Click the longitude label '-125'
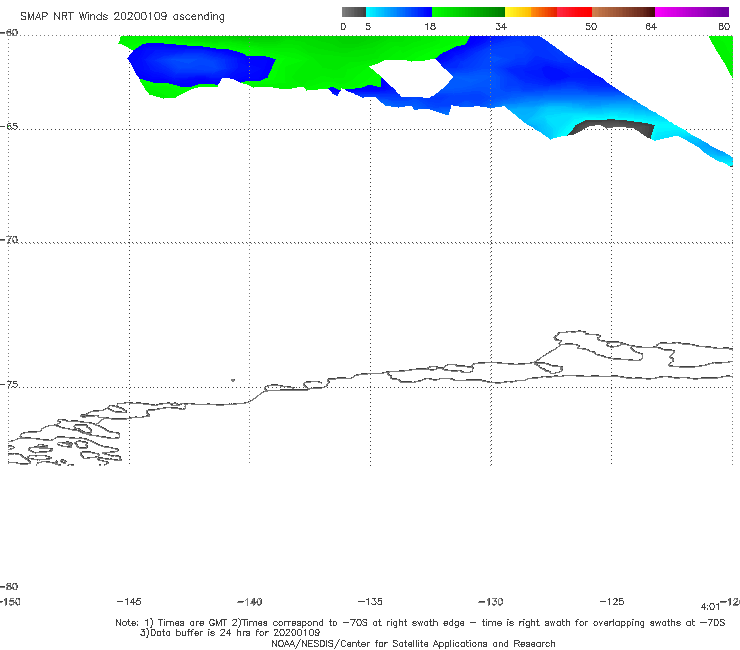 tap(612, 601)
